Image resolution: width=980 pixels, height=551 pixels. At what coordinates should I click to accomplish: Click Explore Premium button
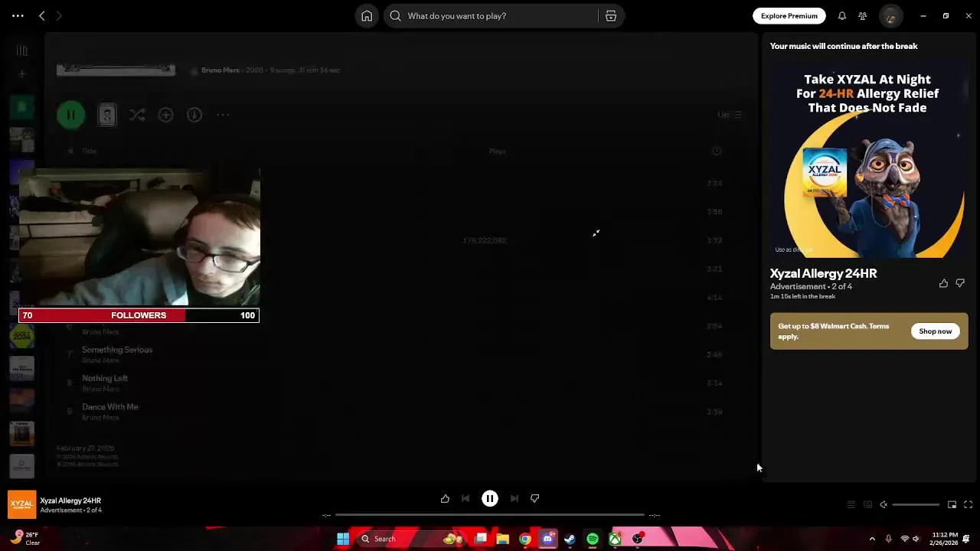[789, 16]
